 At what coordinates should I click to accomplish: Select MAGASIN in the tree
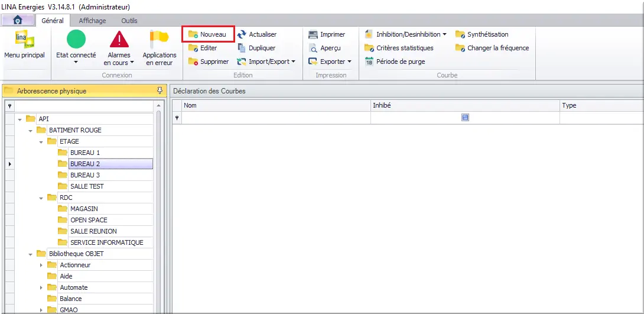click(84, 209)
